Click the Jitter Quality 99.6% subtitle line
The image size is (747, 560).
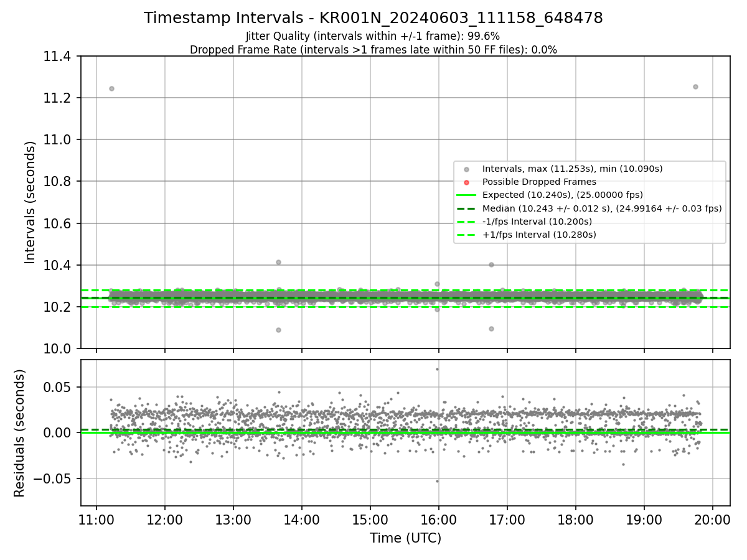373,36
